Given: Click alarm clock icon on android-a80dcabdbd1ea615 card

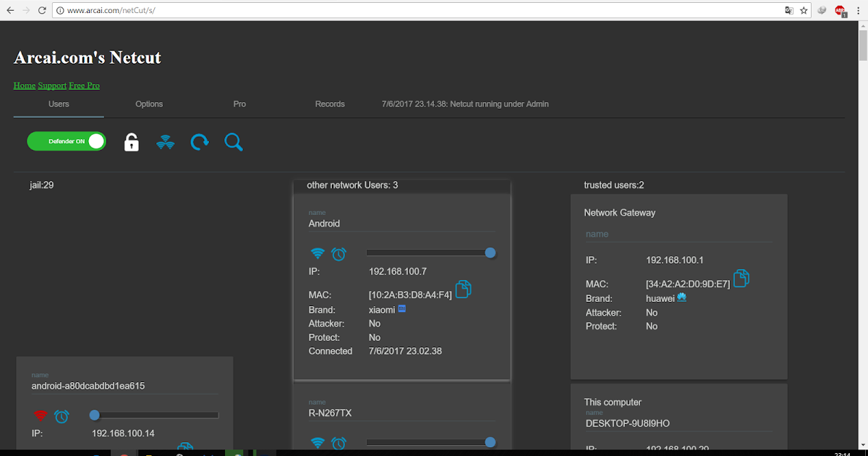Looking at the screenshot, I should (x=61, y=416).
